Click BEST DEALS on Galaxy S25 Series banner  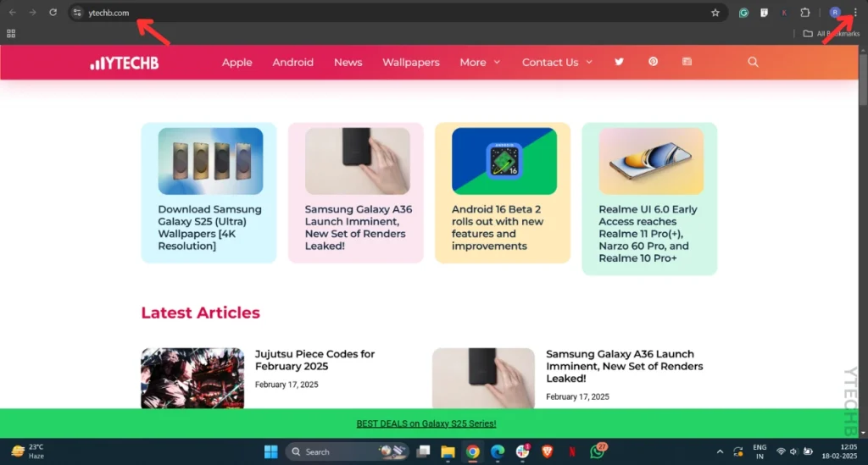[x=426, y=423]
